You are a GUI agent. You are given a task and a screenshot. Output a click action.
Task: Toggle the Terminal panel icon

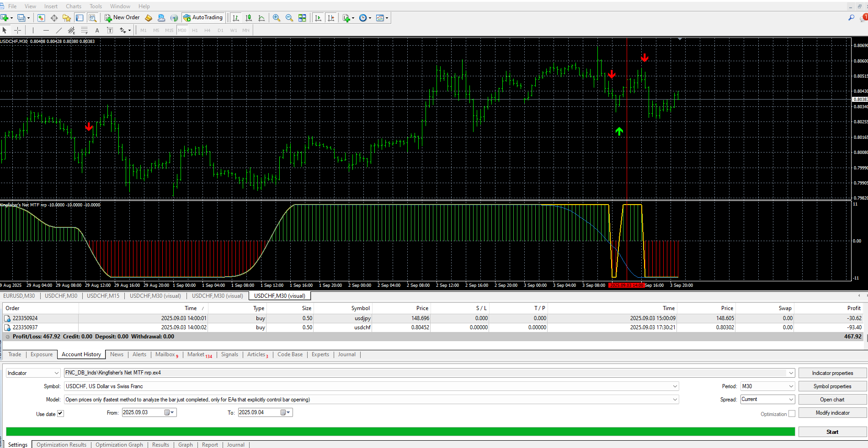[80, 18]
